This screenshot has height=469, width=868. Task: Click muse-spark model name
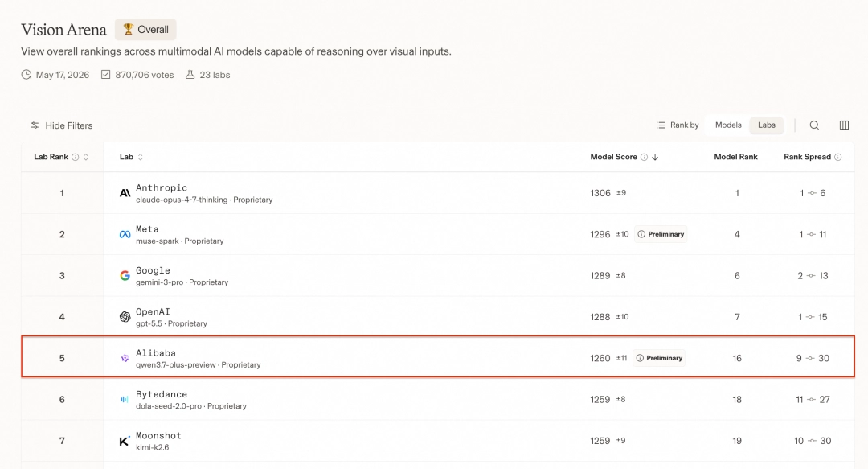point(158,241)
